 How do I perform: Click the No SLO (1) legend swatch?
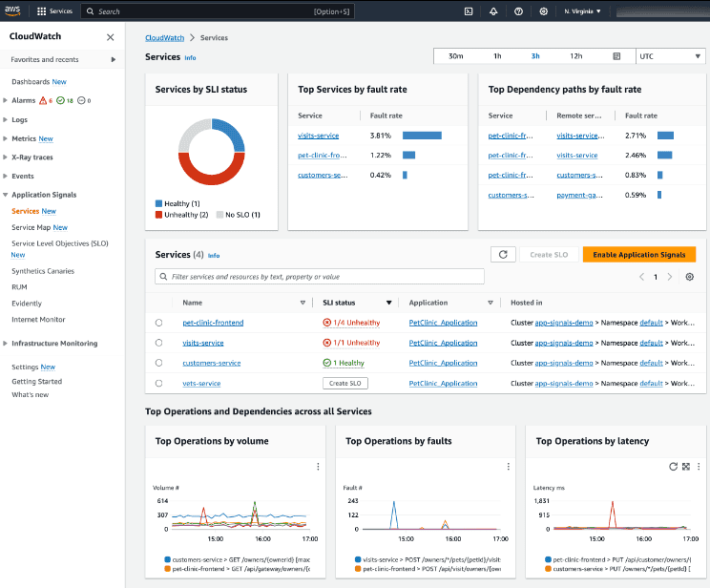click(x=219, y=215)
